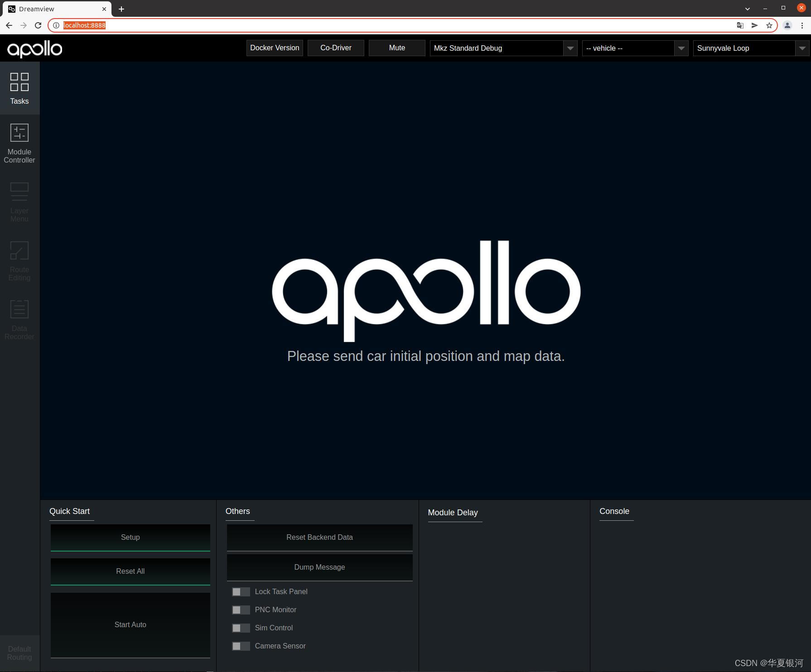
Task: Toggle the PNC Monitor switch
Action: pos(241,610)
